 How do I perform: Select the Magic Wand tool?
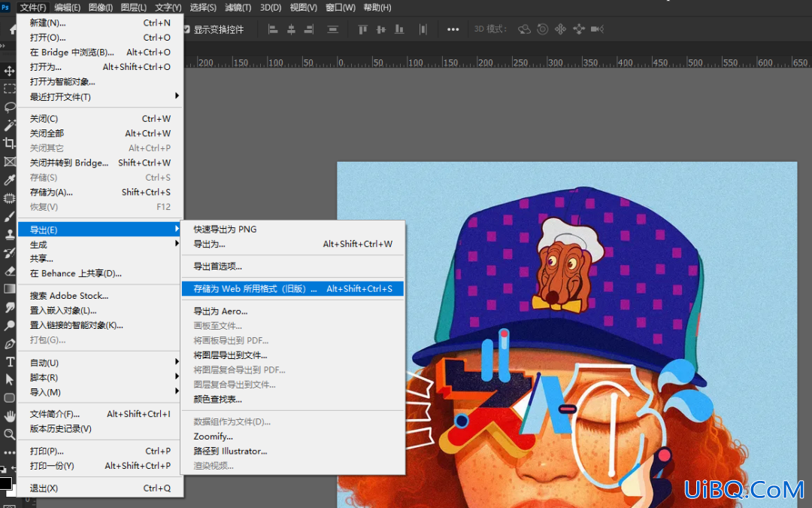pyautogui.click(x=9, y=126)
